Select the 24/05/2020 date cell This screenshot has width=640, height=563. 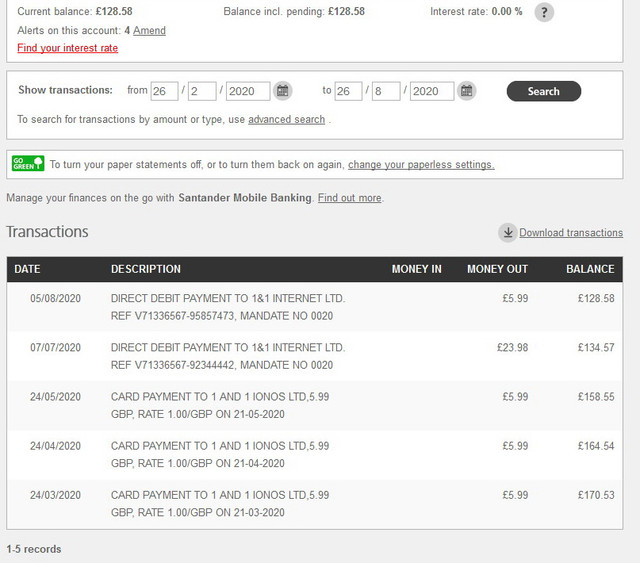pos(56,397)
